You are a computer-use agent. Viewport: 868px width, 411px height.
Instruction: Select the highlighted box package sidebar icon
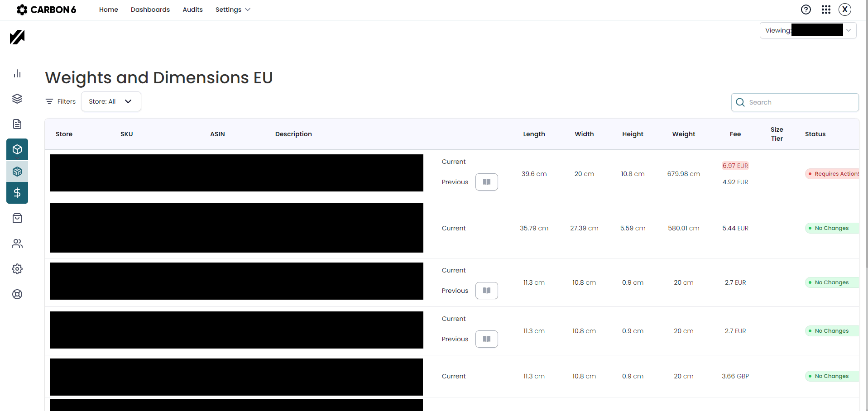[x=17, y=149]
